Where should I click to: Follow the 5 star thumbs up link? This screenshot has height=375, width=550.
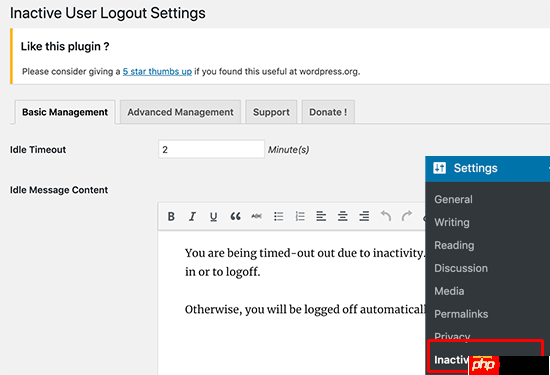click(x=157, y=72)
